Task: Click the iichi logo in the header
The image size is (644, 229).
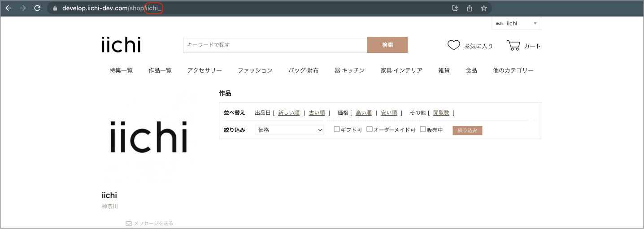Action: coord(121,45)
